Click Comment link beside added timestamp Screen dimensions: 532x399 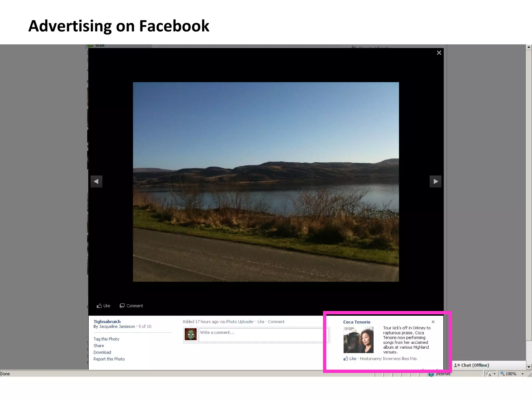click(276, 322)
